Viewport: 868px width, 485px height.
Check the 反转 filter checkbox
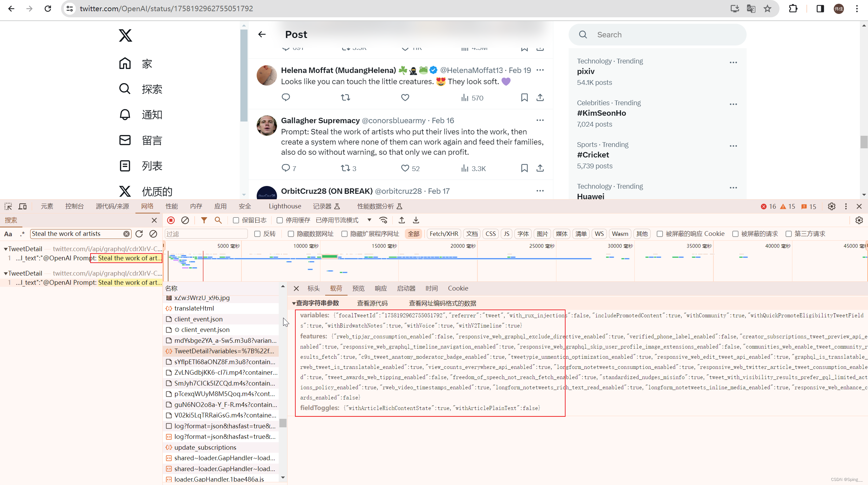tap(257, 234)
